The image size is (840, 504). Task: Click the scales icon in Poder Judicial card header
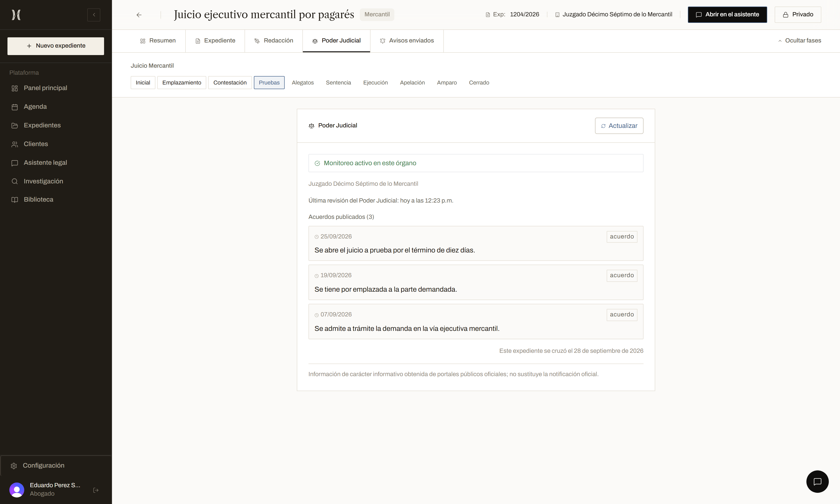[x=311, y=126]
